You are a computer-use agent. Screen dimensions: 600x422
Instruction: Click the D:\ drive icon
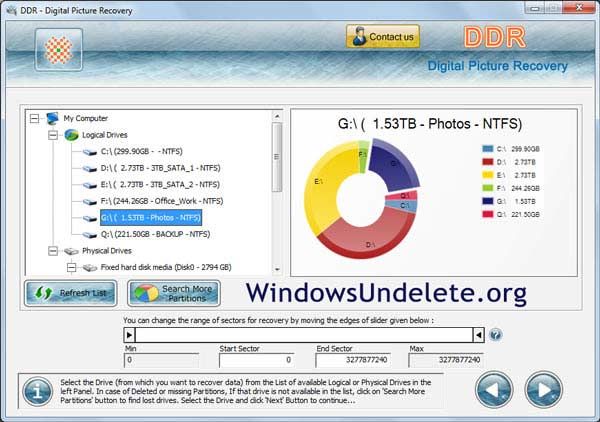coord(90,168)
